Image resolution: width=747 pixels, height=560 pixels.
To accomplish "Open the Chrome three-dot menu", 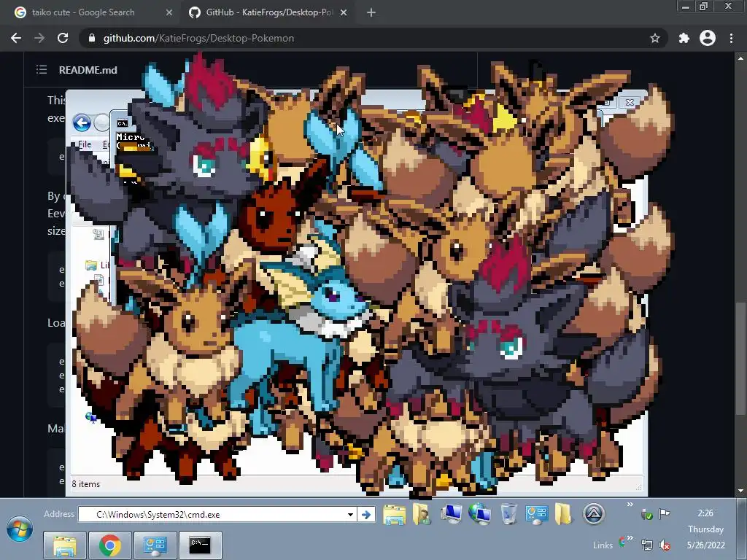I will pos(731,38).
